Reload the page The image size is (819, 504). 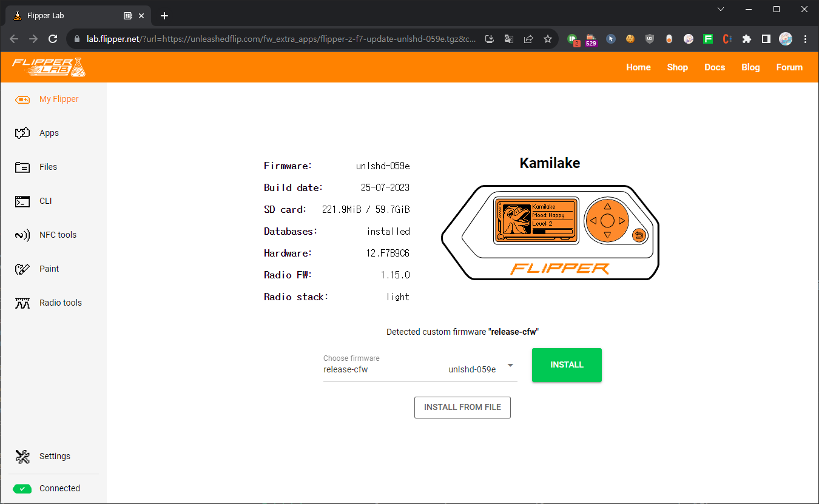[x=53, y=39]
